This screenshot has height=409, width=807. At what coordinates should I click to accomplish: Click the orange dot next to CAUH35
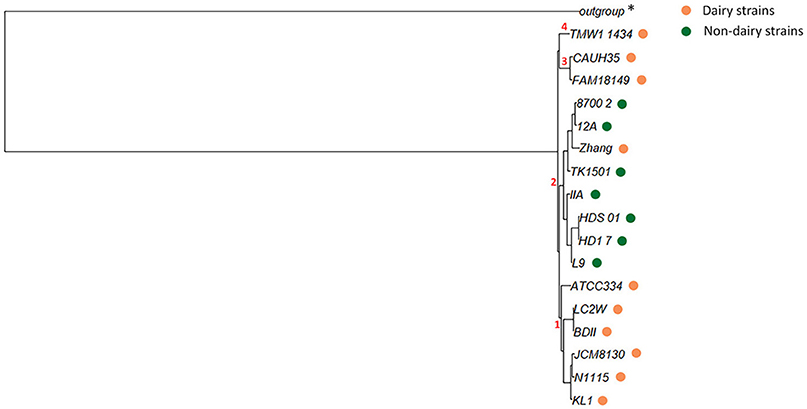pyautogui.click(x=631, y=58)
